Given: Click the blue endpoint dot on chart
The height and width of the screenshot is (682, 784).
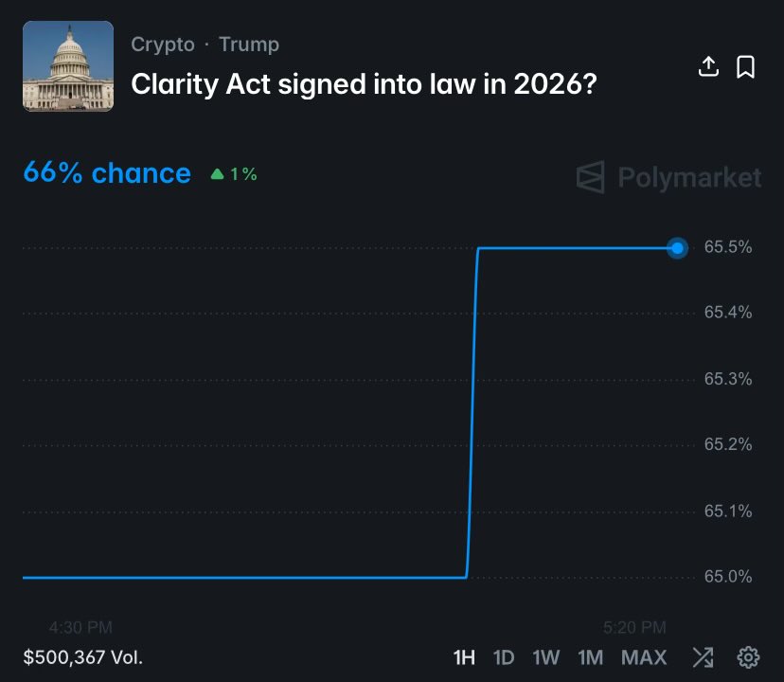Looking at the screenshot, I should pos(677,248).
